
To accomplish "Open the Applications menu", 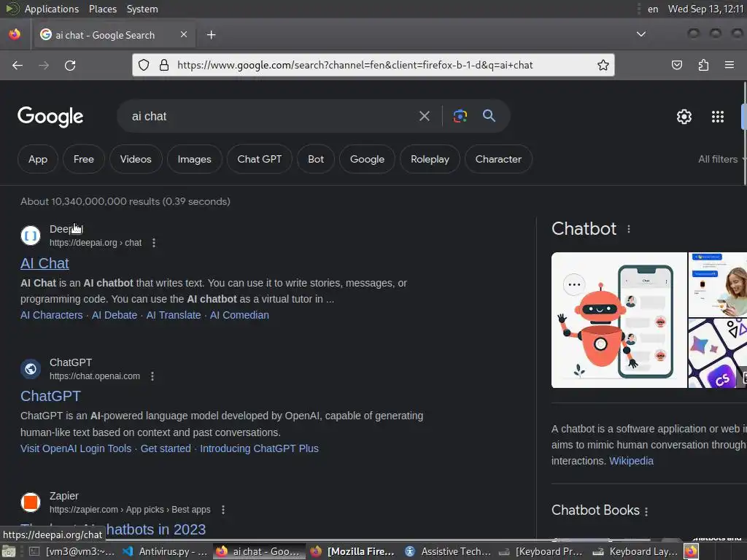I will point(52,9).
